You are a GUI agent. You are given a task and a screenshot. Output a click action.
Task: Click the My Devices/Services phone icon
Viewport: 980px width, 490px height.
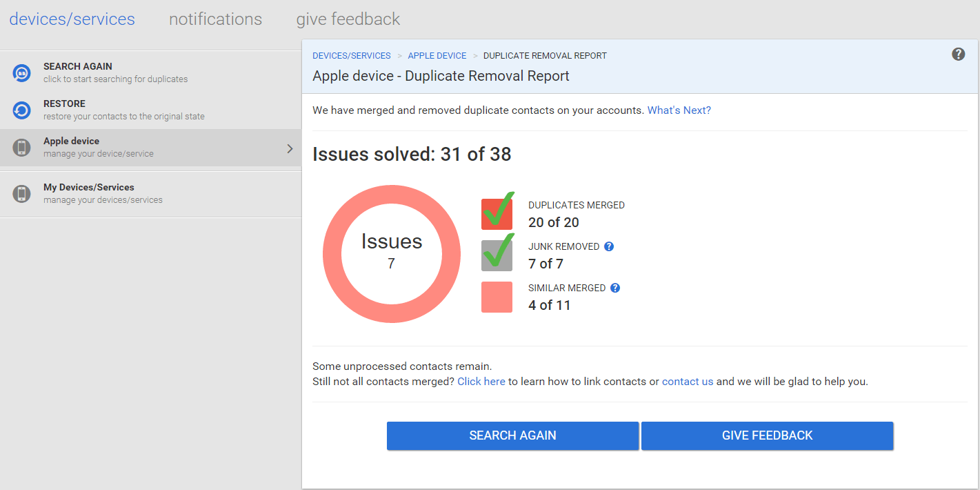(x=22, y=193)
